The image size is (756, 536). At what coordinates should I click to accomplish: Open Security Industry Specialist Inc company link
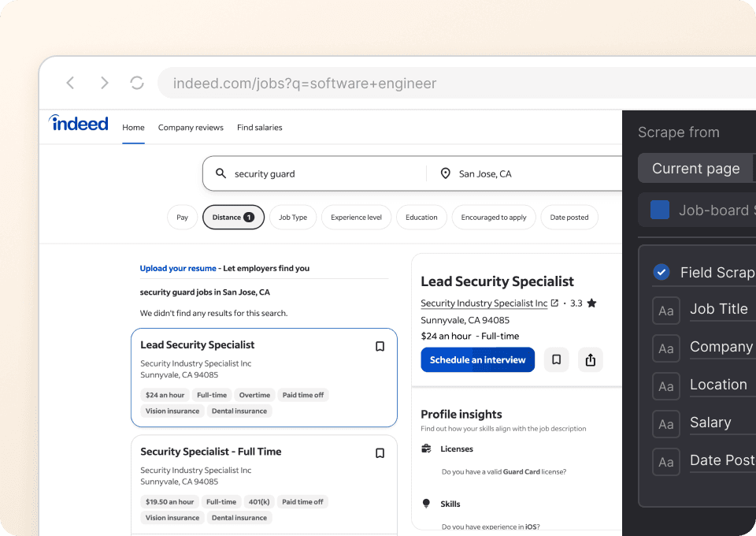click(484, 303)
